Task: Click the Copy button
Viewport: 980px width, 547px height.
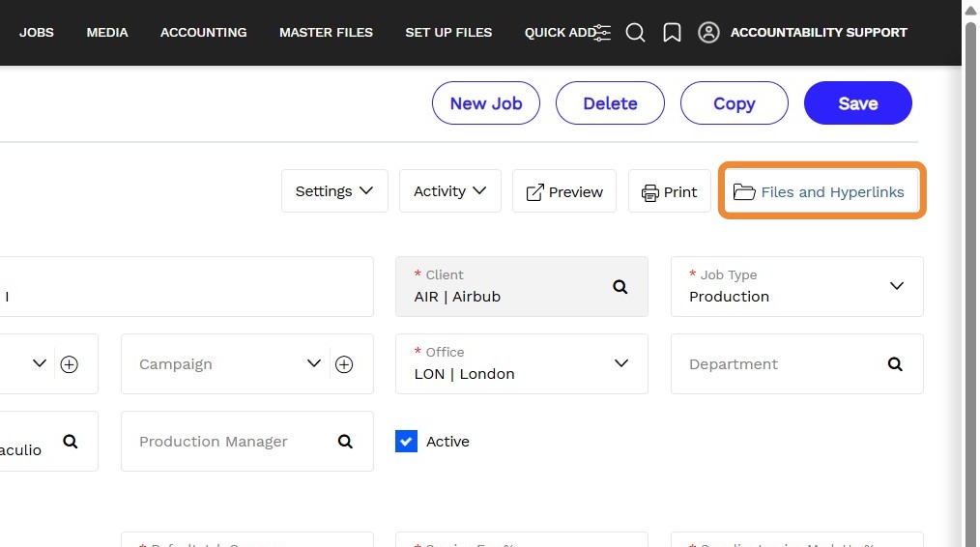Action: [734, 103]
